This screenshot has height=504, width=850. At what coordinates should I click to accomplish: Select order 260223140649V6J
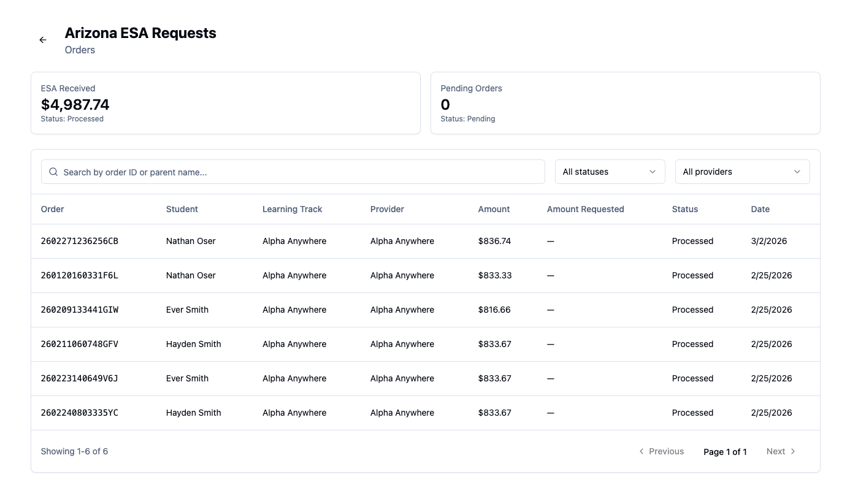80,378
